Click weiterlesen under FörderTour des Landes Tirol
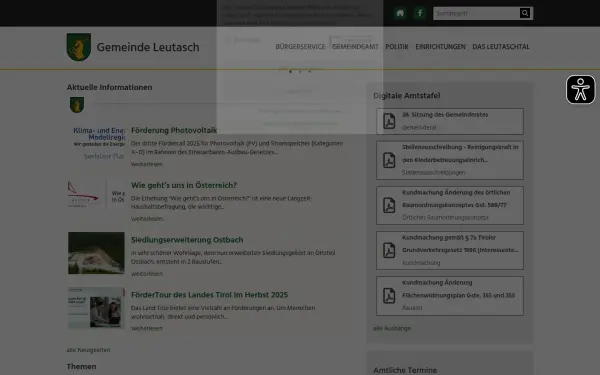 147,328
